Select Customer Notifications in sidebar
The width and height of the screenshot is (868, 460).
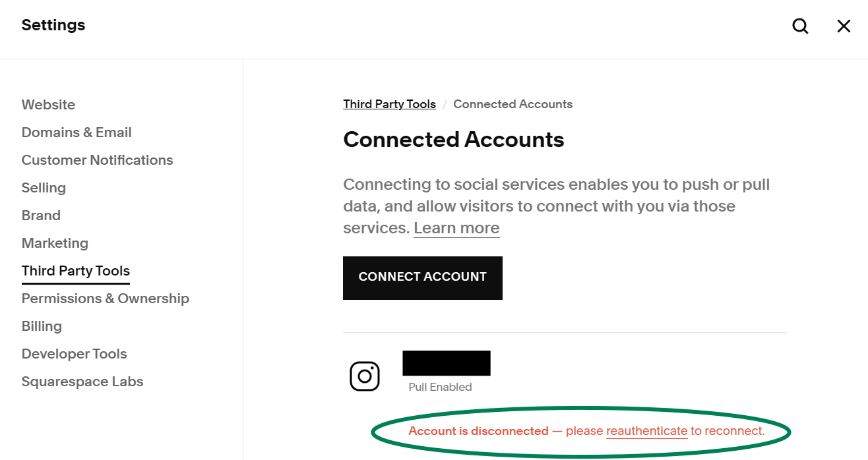(x=97, y=160)
